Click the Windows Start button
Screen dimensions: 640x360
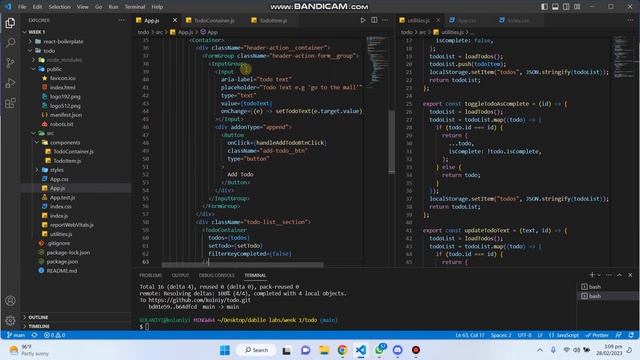click(x=224, y=350)
